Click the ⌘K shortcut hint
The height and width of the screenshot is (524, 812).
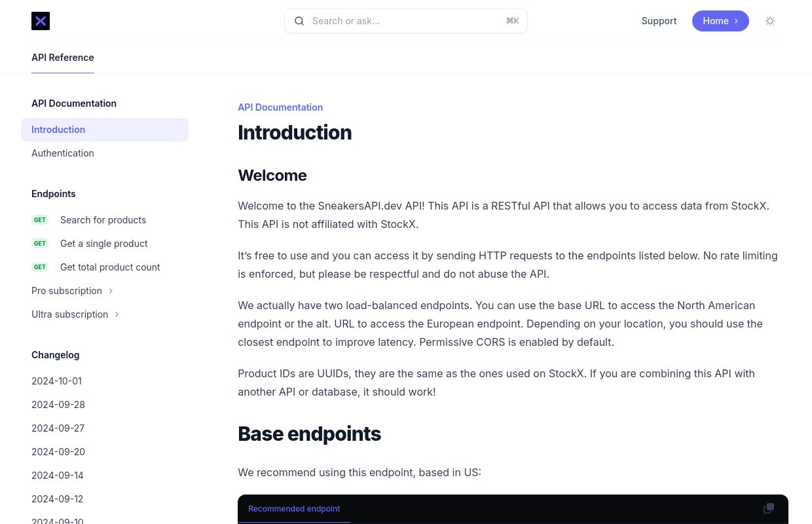512,21
